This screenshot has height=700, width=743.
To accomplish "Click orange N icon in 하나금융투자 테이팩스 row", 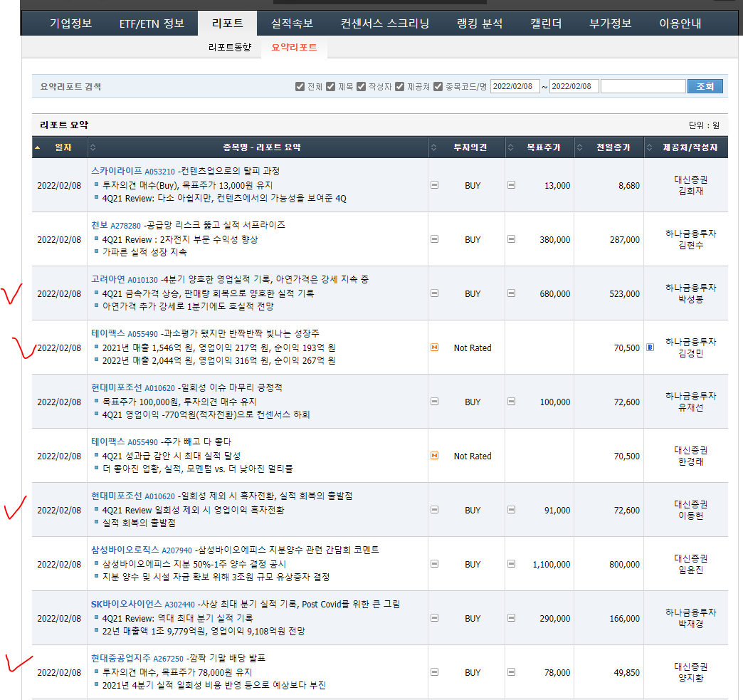I will pos(435,348).
